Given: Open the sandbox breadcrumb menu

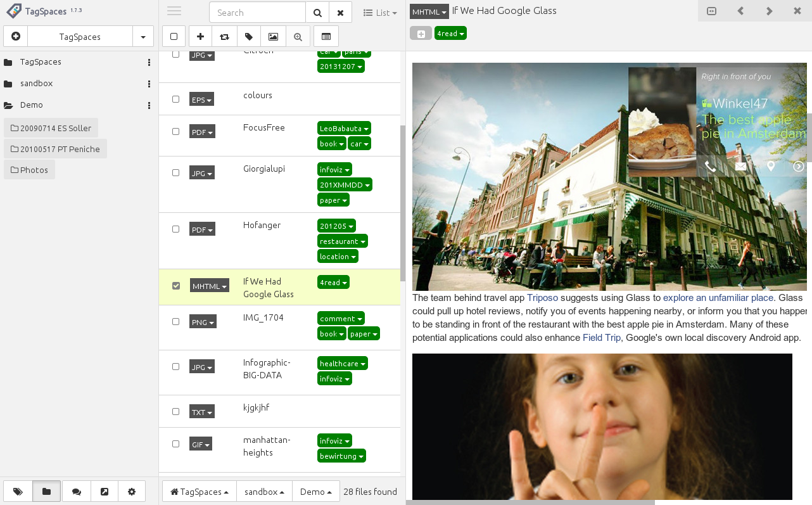Looking at the screenshot, I should [264, 492].
